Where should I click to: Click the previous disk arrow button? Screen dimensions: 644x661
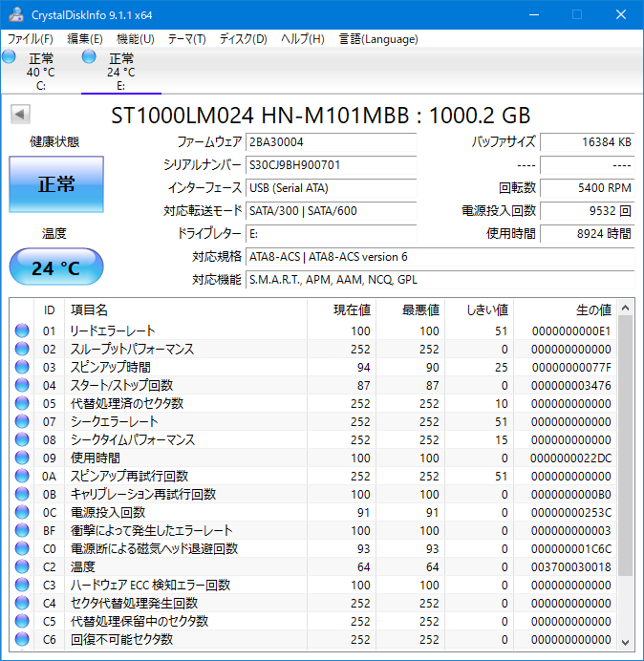[x=19, y=115]
